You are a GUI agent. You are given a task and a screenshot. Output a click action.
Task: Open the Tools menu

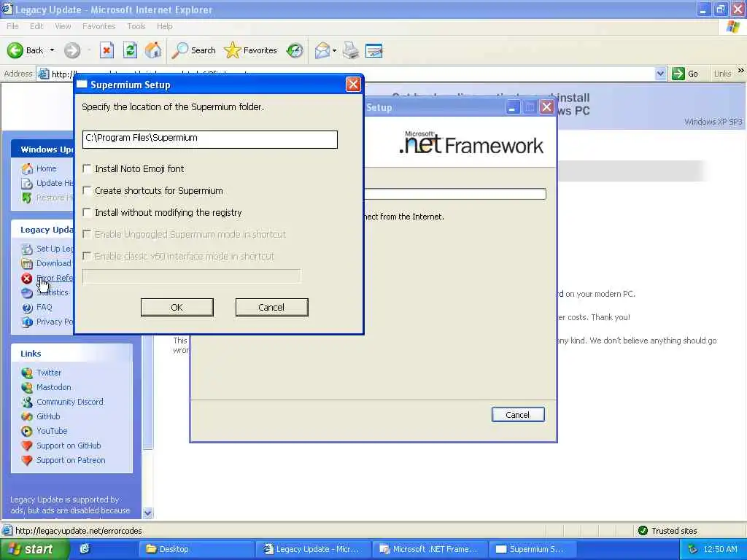136,26
